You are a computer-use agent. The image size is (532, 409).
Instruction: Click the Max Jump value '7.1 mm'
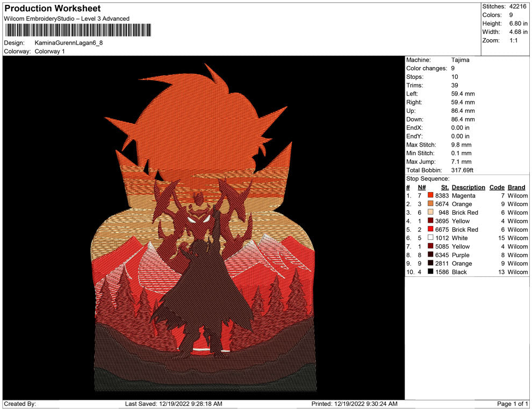point(461,162)
